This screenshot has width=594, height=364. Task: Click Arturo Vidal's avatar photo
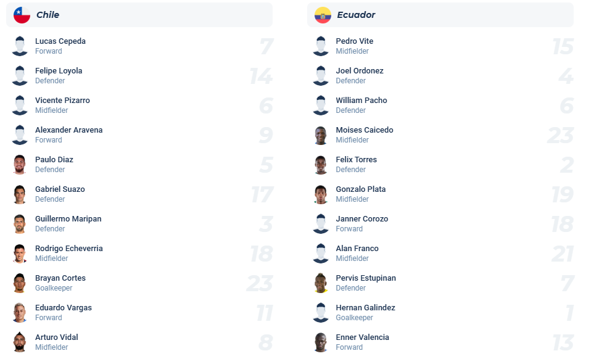click(20, 342)
